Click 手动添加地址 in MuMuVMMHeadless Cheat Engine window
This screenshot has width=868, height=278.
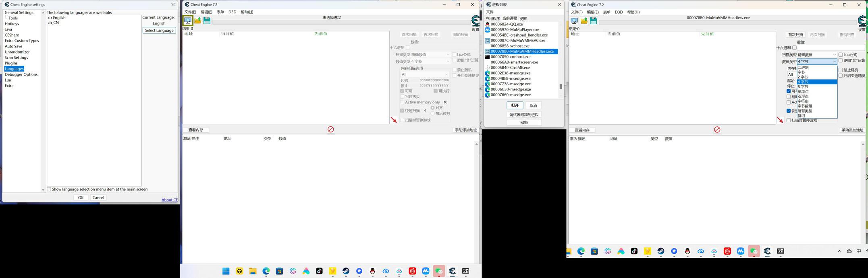tap(852, 130)
